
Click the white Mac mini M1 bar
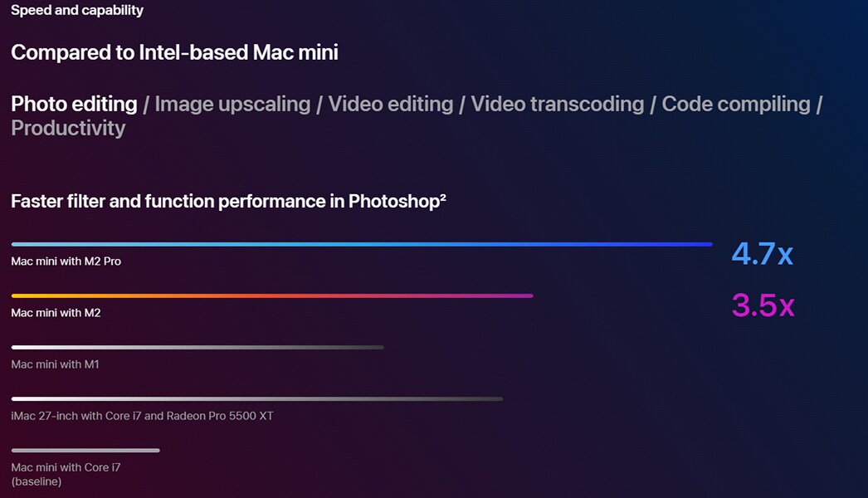click(197, 347)
